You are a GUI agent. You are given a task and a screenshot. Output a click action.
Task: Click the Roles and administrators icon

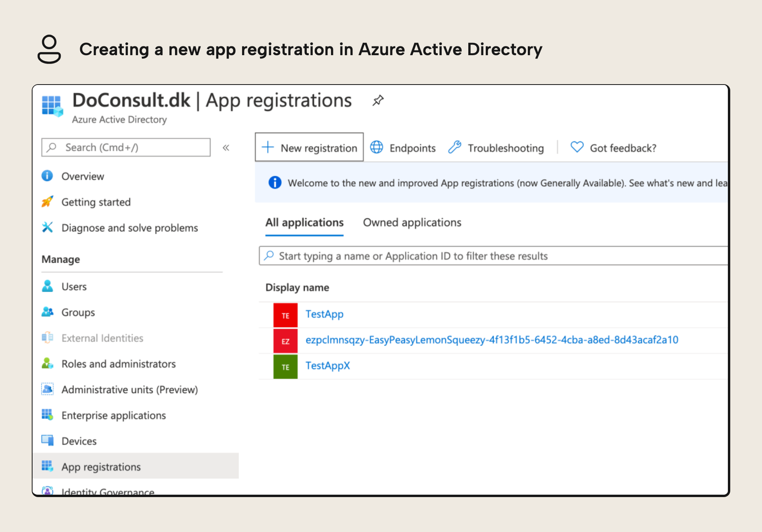pos(47,363)
